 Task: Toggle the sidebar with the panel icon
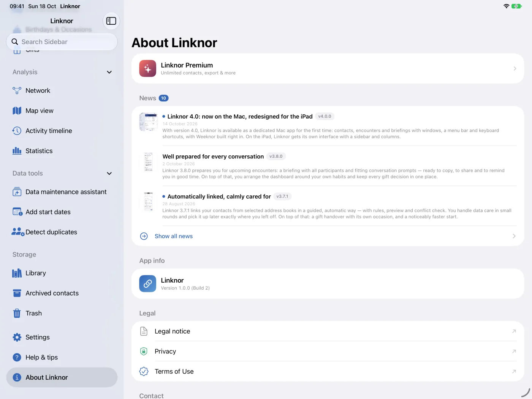(x=111, y=21)
